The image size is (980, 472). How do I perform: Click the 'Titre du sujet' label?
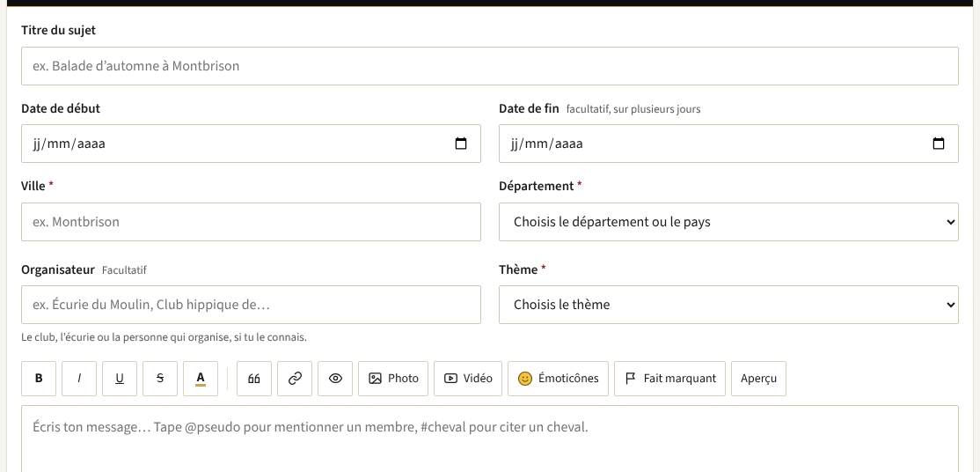click(x=58, y=30)
